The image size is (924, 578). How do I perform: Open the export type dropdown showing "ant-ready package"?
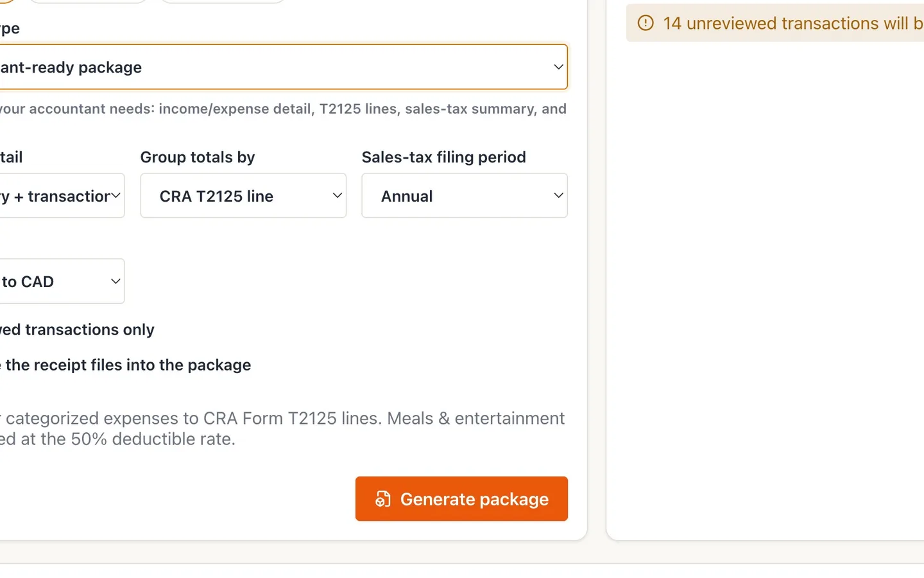283,67
